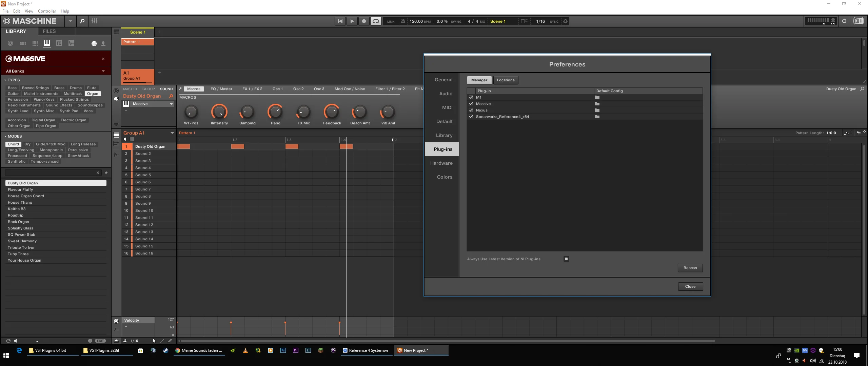Open the Group A1 dropdown arrow
Image resolution: width=868 pixels, height=366 pixels.
(172, 133)
